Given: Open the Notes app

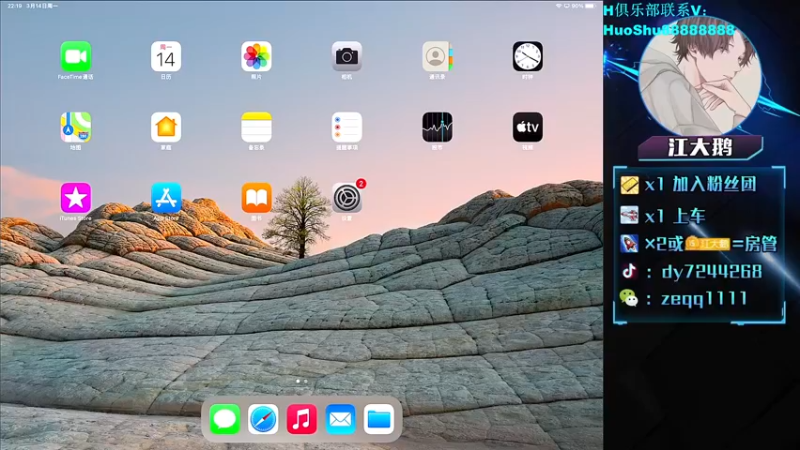Looking at the screenshot, I should pyautogui.click(x=256, y=127).
